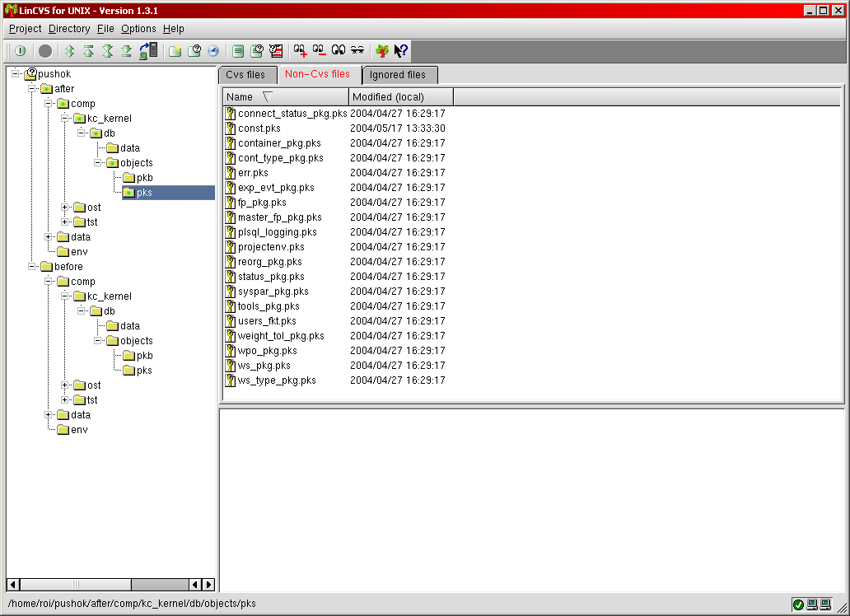
Task: Click the blue clock folder toolbar icon
Action: (213, 51)
